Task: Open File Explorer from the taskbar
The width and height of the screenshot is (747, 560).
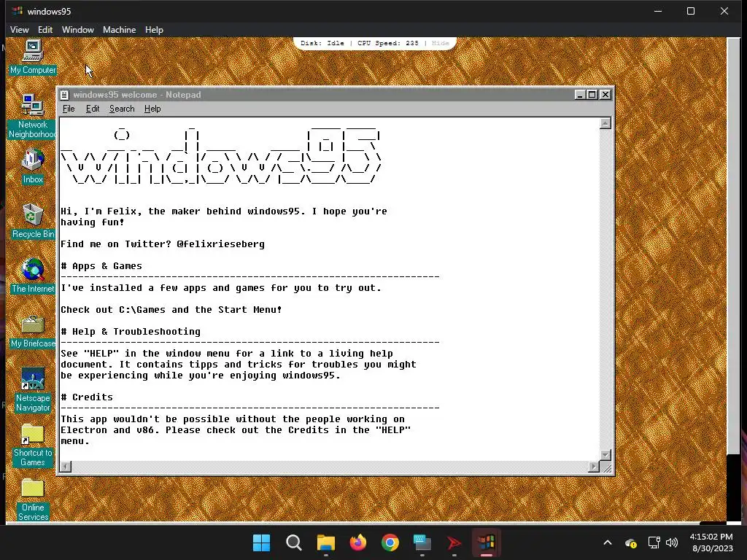Action: (x=326, y=542)
